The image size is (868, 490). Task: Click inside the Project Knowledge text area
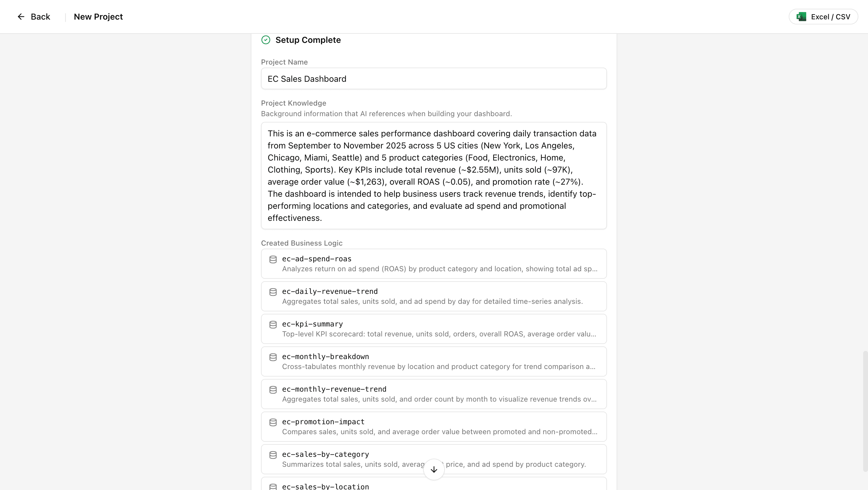click(434, 176)
